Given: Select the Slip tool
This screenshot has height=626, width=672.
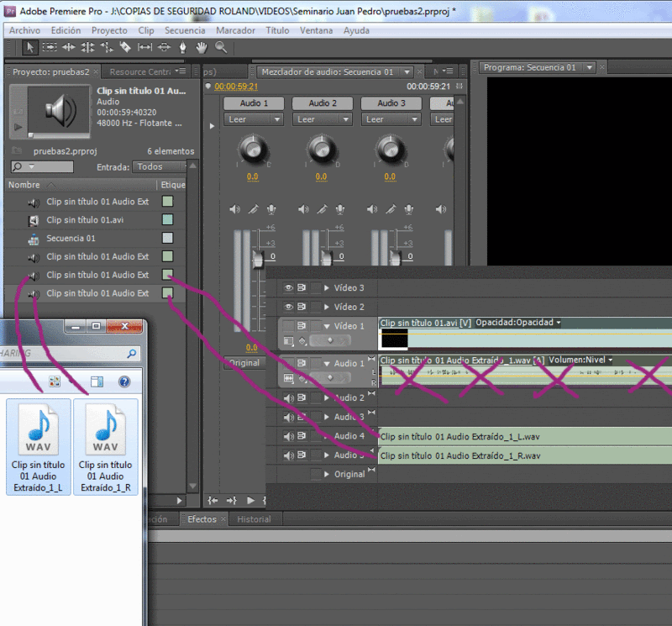Looking at the screenshot, I should click(144, 47).
